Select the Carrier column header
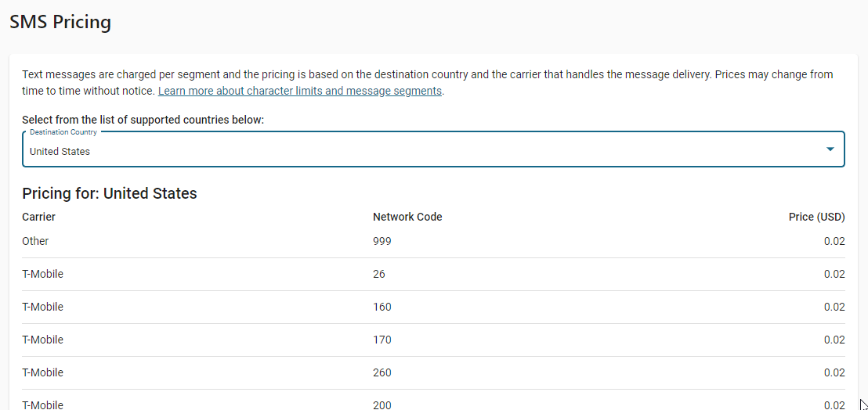868x410 pixels. point(38,218)
